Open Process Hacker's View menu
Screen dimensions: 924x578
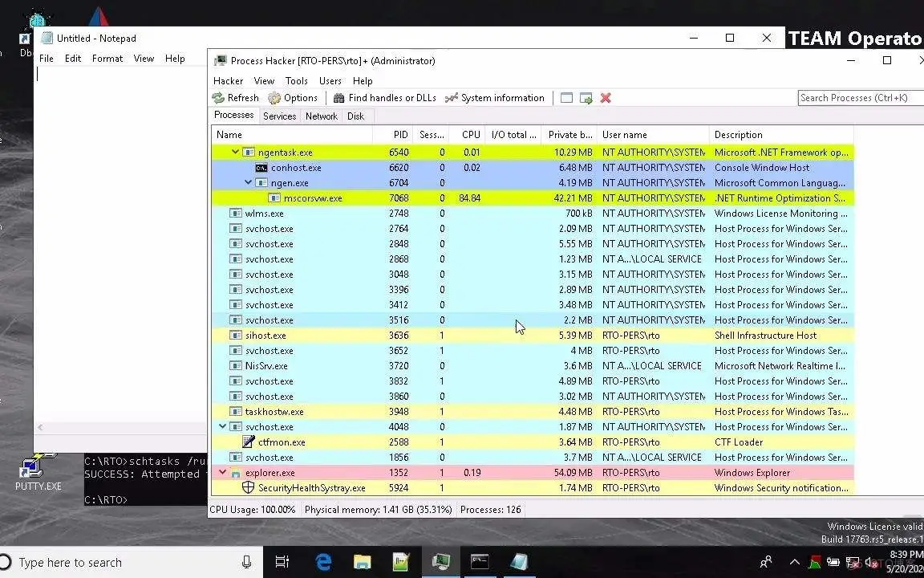[264, 81]
